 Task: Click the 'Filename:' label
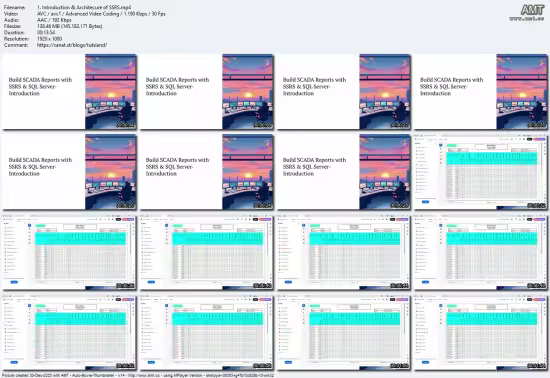14,7
